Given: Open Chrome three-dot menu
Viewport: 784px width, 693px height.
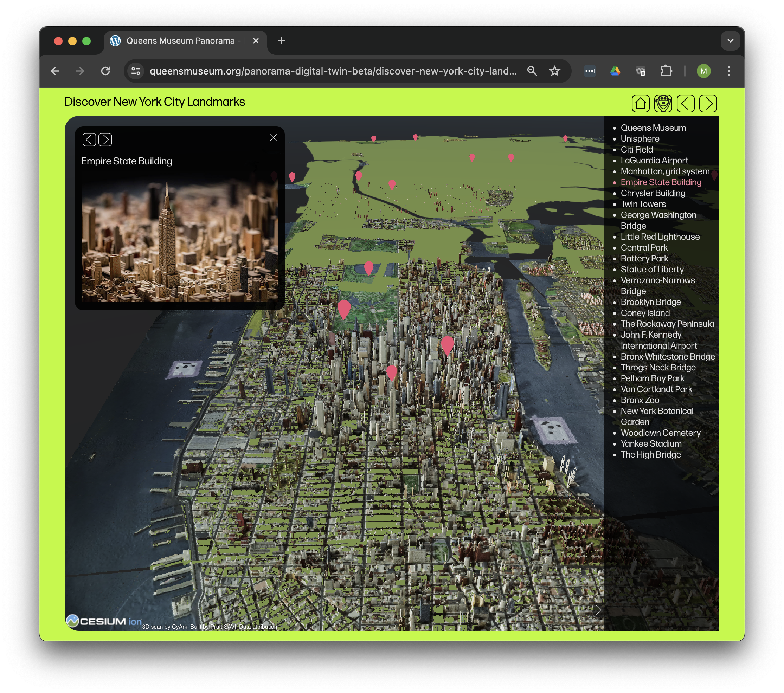Looking at the screenshot, I should [x=729, y=71].
